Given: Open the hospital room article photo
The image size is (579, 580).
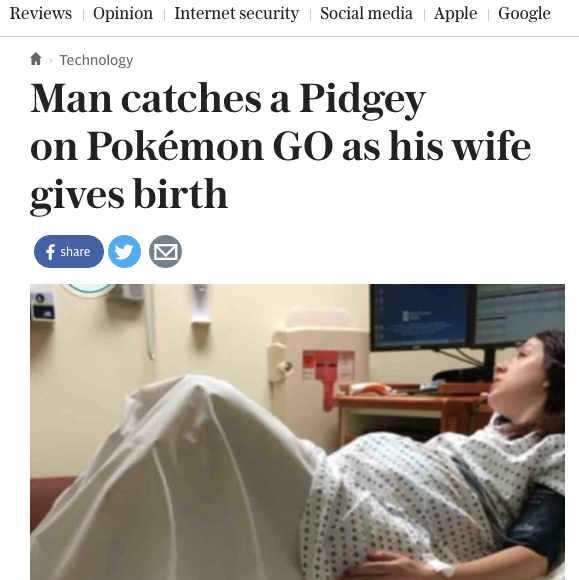Looking at the screenshot, I should [x=297, y=432].
